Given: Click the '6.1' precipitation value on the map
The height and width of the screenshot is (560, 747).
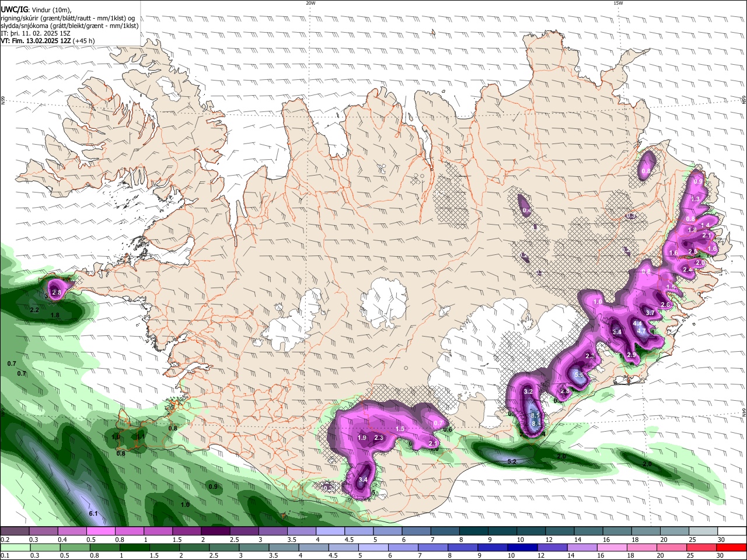Looking at the screenshot, I should click(x=93, y=513).
